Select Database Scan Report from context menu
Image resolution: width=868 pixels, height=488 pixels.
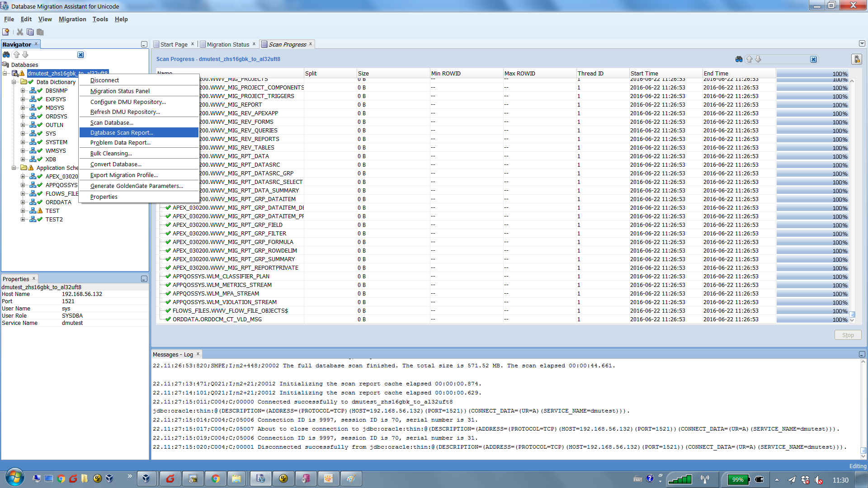[x=139, y=132]
